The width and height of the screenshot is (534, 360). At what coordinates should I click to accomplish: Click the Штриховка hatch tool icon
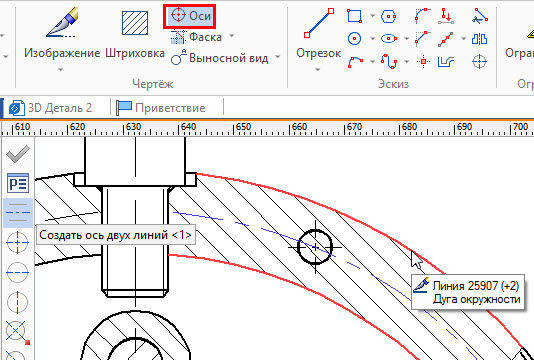click(x=135, y=23)
